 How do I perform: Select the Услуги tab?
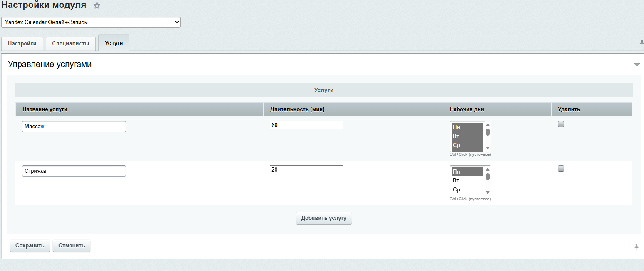point(114,43)
